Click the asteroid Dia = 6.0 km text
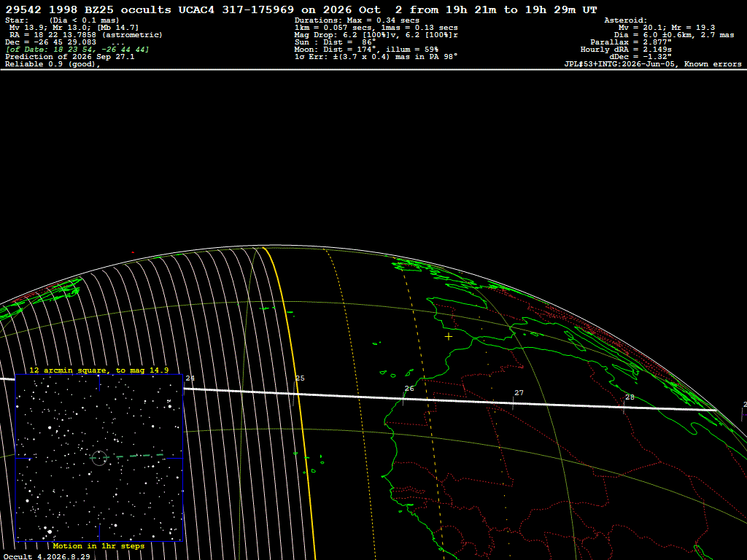Viewport: 747px width, 560px height. 673,35
